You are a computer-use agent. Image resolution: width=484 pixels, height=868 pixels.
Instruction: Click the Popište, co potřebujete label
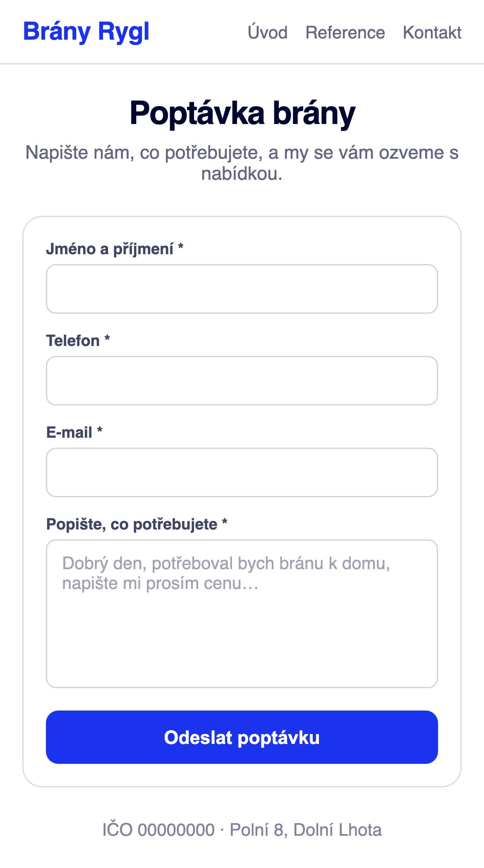(x=137, y=524)
